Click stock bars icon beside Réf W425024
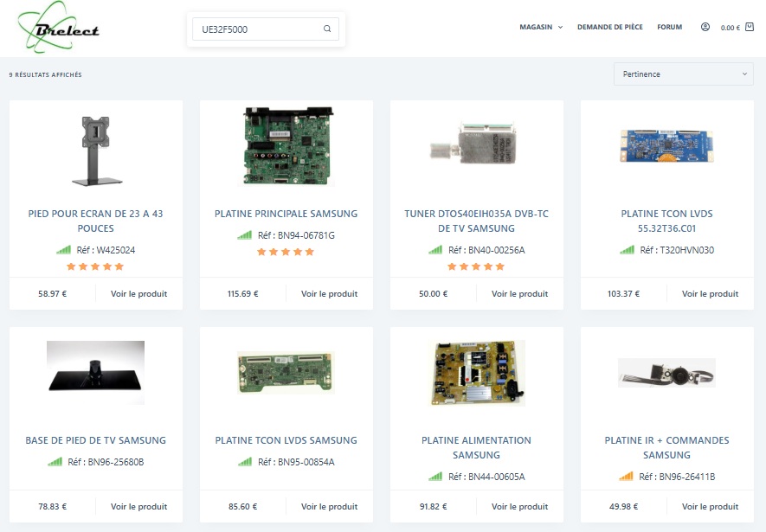766x532 pixels. [63, 250]
